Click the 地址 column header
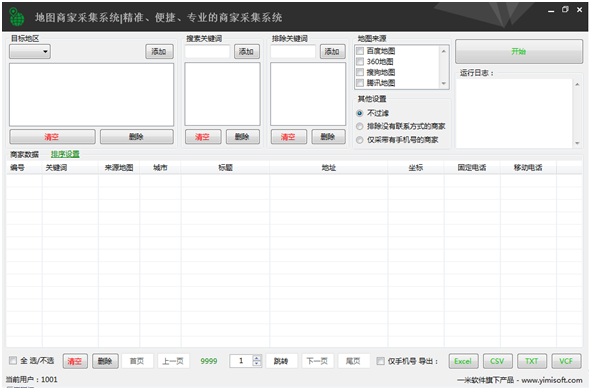 point(329,168)
